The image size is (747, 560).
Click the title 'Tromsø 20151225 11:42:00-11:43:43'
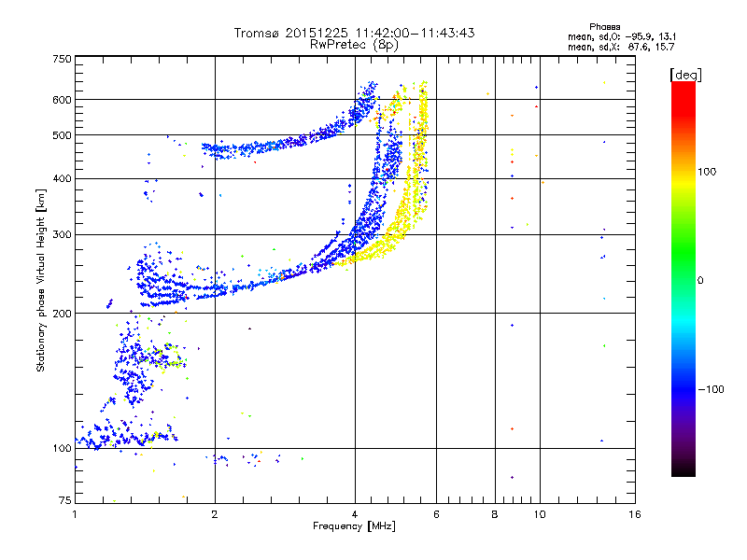(354, 33)
